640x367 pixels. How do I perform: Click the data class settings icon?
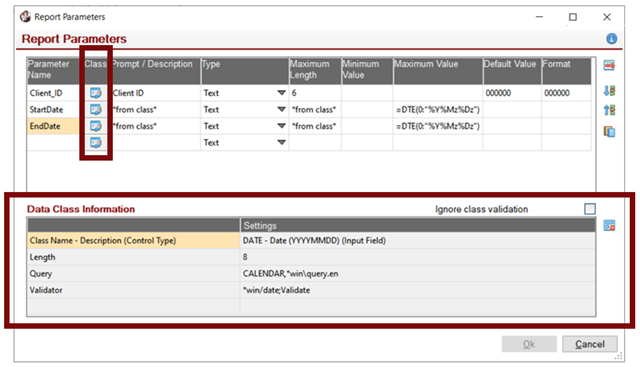click(x=609, y=225)
